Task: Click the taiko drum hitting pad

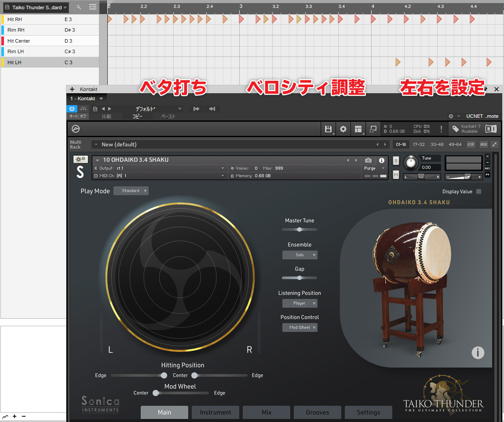Action: (x=180, y=277)
